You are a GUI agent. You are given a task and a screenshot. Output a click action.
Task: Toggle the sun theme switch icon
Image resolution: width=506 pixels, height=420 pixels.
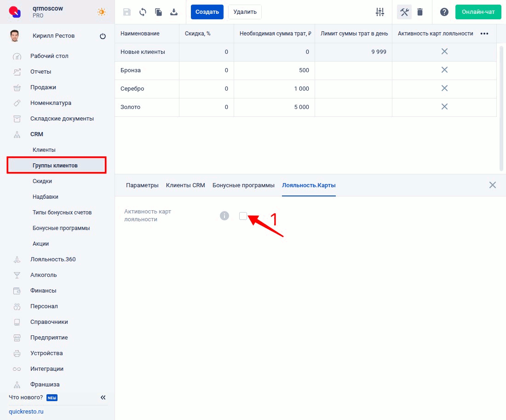click(x=101, y=12)
